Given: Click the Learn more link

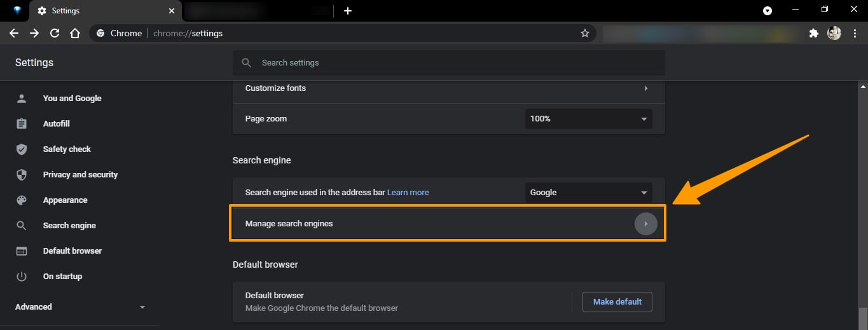Looking at the screenshot, I should click(408, 192).
